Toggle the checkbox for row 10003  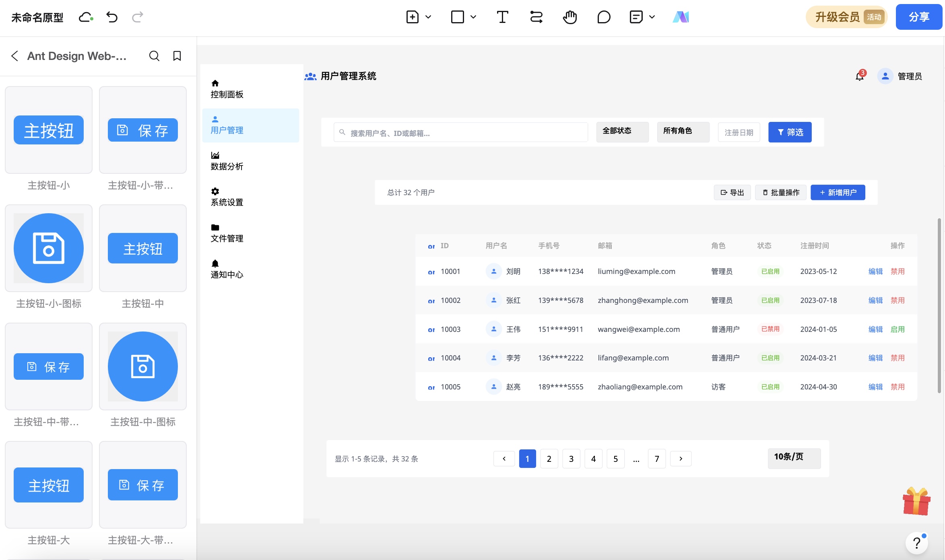coord(431,329)
